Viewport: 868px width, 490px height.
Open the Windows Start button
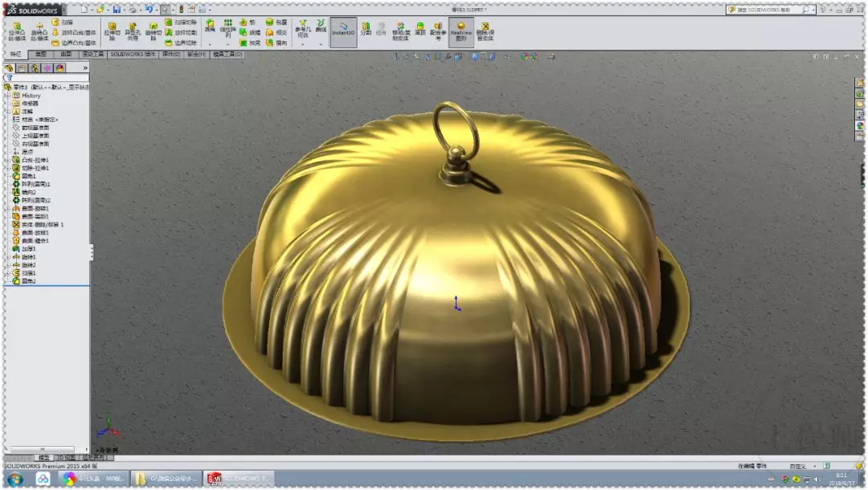coord(15,479)
